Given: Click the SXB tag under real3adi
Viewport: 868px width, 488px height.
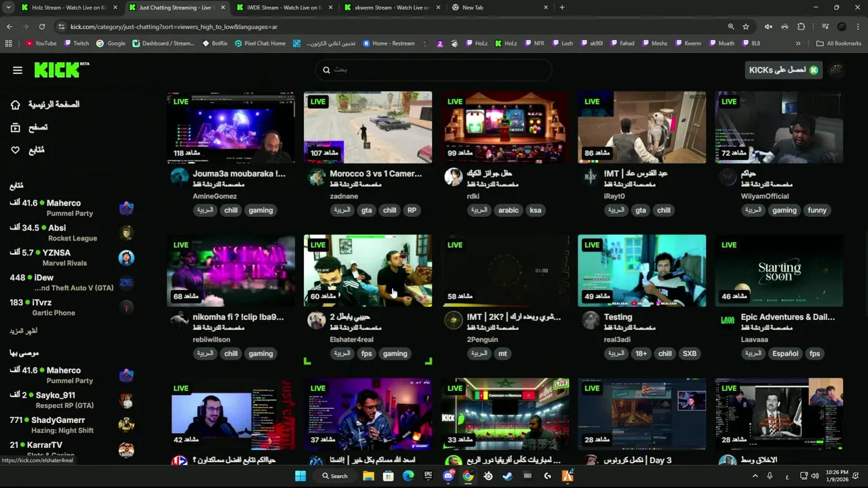Looking at the screenshot, I should [690, 353].
